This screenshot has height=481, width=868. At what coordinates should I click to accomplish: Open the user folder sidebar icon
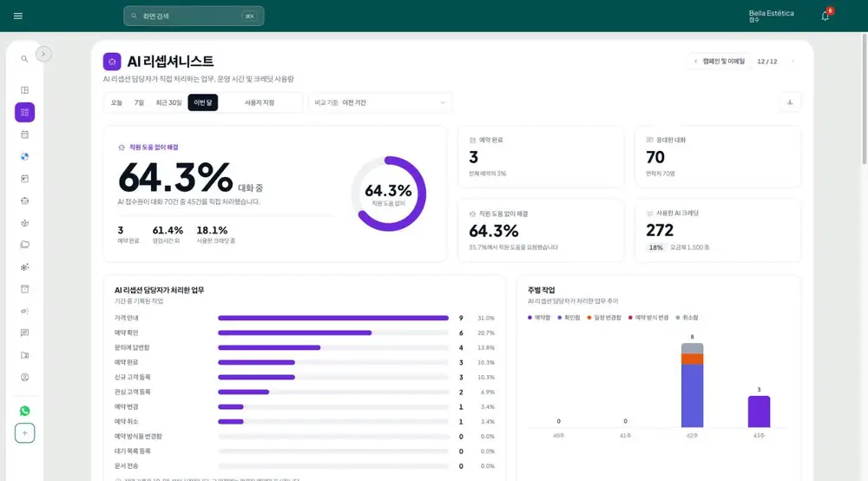pos(24,355)
